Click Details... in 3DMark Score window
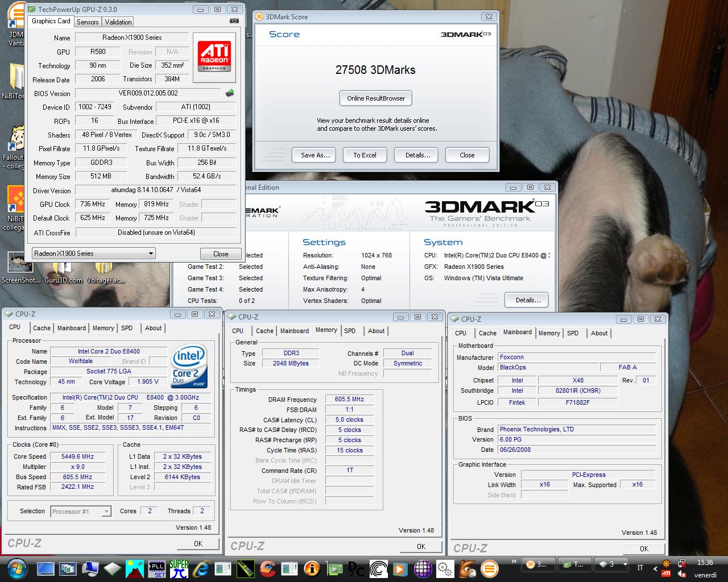 417,155
